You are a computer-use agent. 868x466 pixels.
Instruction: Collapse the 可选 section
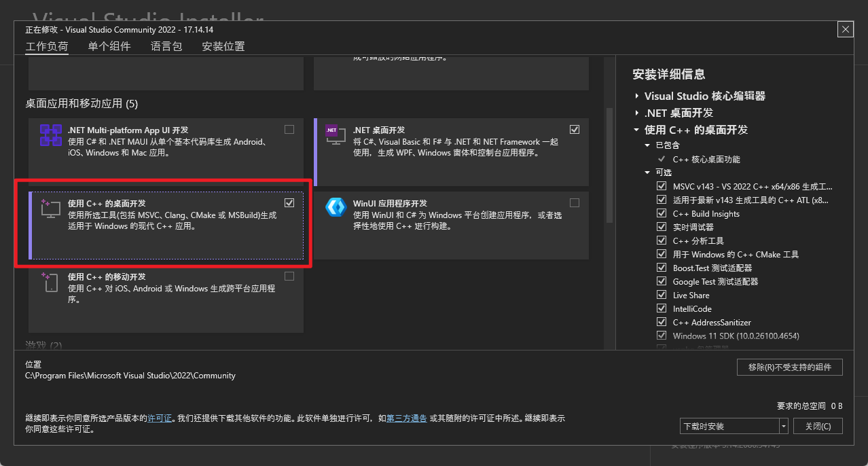(x=647, y=173)
